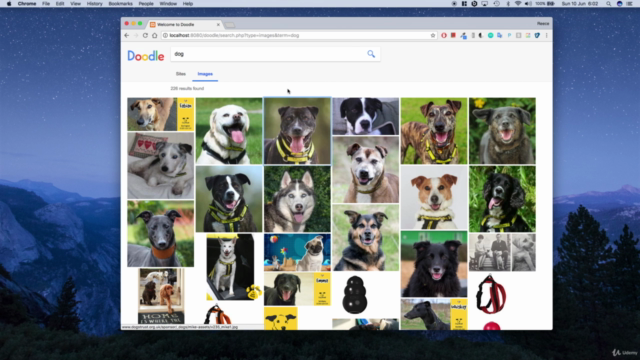Open the dog beside hearts pillow image
The image size is (640, 360).
160,165
